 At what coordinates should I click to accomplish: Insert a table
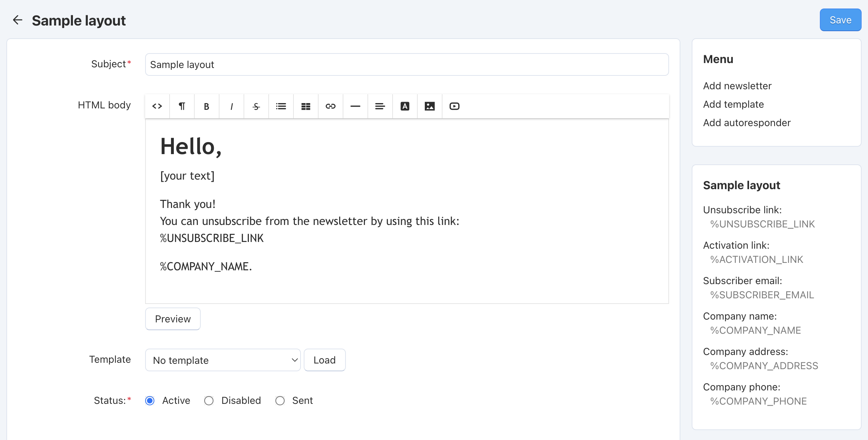click(x=306, y=106)
